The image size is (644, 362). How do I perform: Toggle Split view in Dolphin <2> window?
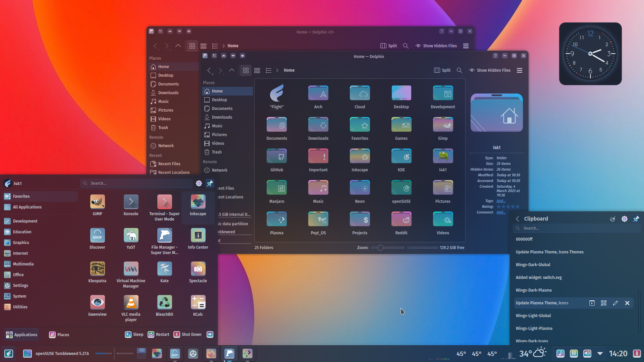[388, 46]
